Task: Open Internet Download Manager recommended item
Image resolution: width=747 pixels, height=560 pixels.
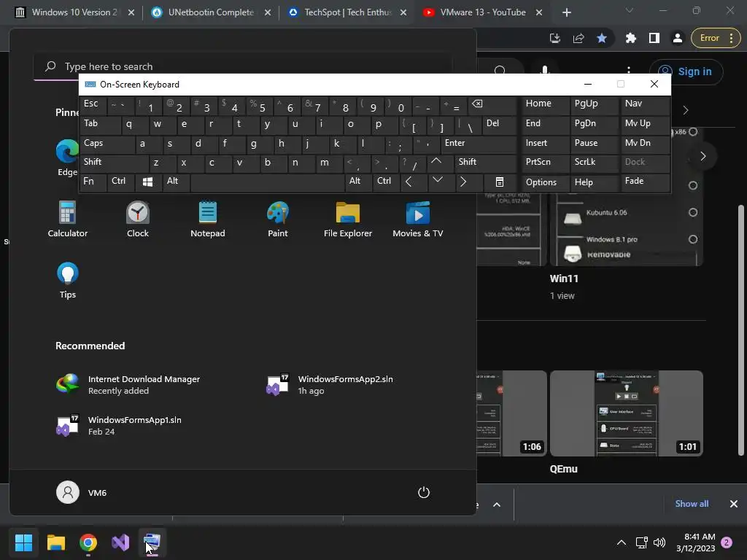Action: pos(128,385)
